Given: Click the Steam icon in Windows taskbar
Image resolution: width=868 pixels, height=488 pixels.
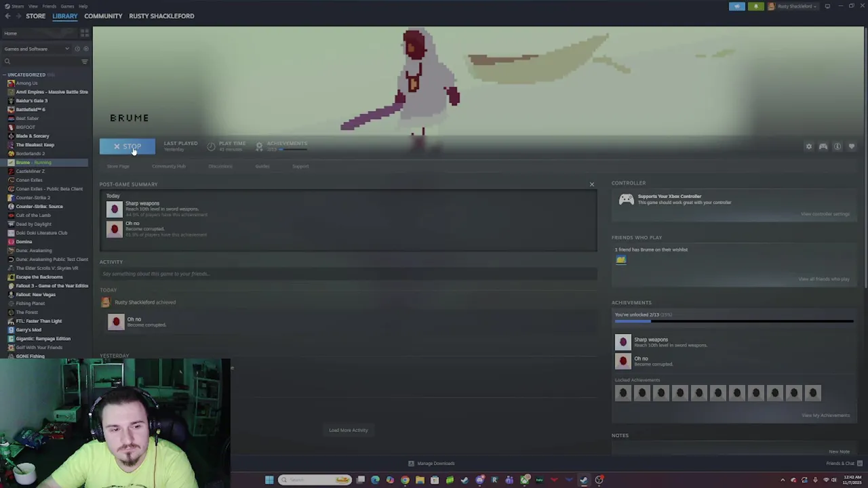Looking at the screenshot, I should coord(584,480).
